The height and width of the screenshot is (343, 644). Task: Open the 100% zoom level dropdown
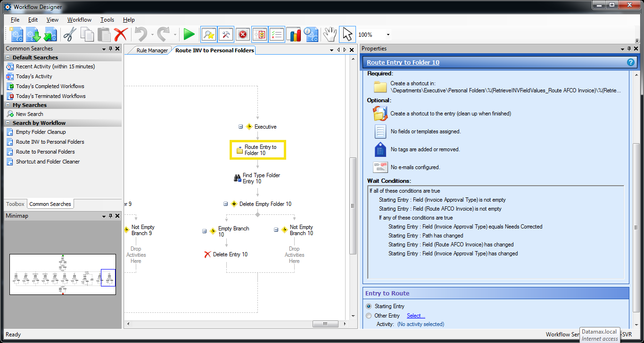(x=388, y=35)
